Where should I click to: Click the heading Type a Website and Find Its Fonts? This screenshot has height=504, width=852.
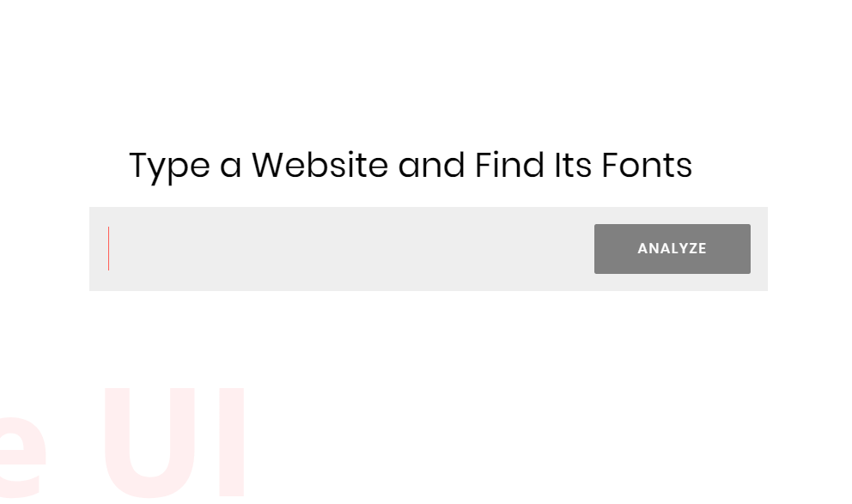[x=410, y=165]
